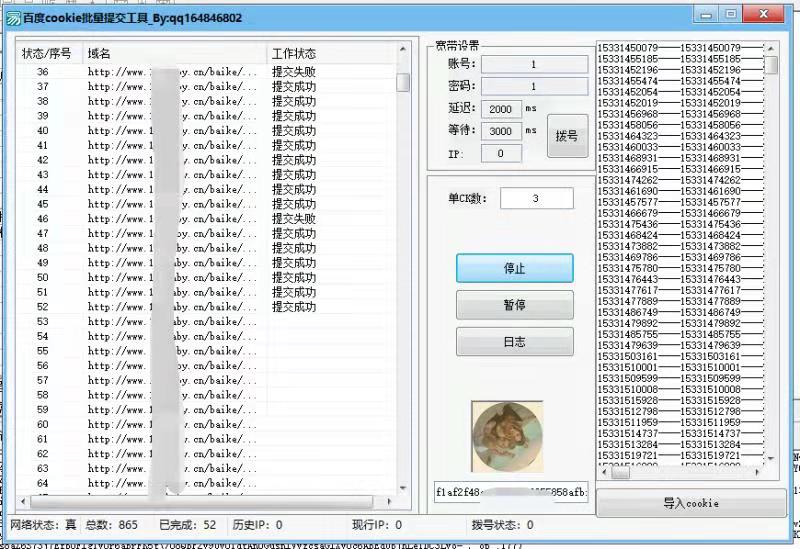Click the 工作状态 column header
Image resolution: width=800 pixels, height=549 pixels.
[x=332, y=54]
